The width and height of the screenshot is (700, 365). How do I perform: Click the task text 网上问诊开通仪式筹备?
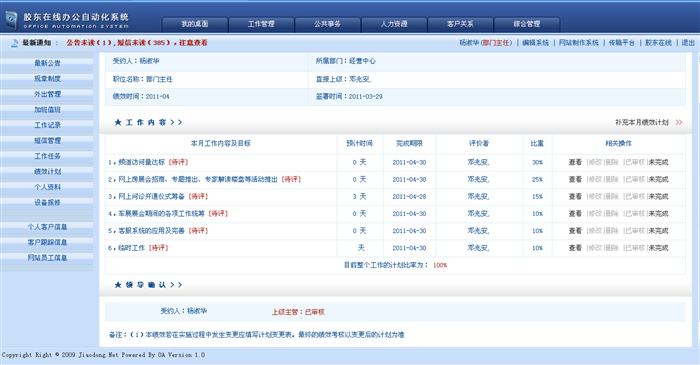coord(151,196)
